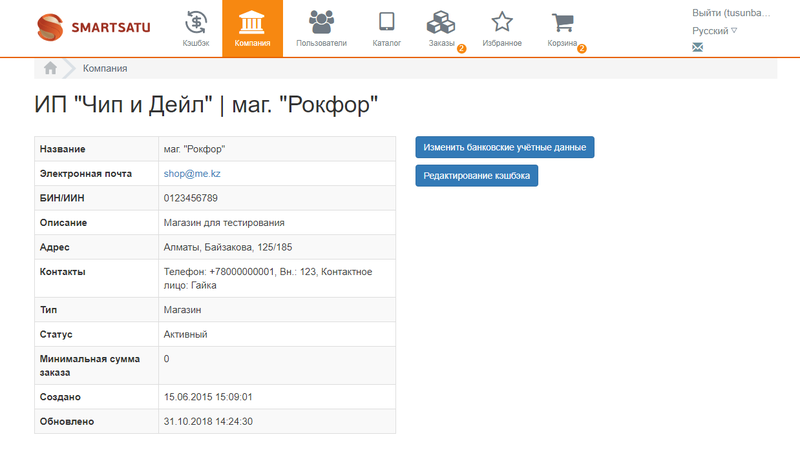Open the Cashback (Кэшбэк) section icon
Screen dimensions: 800x459
[196, 22]
